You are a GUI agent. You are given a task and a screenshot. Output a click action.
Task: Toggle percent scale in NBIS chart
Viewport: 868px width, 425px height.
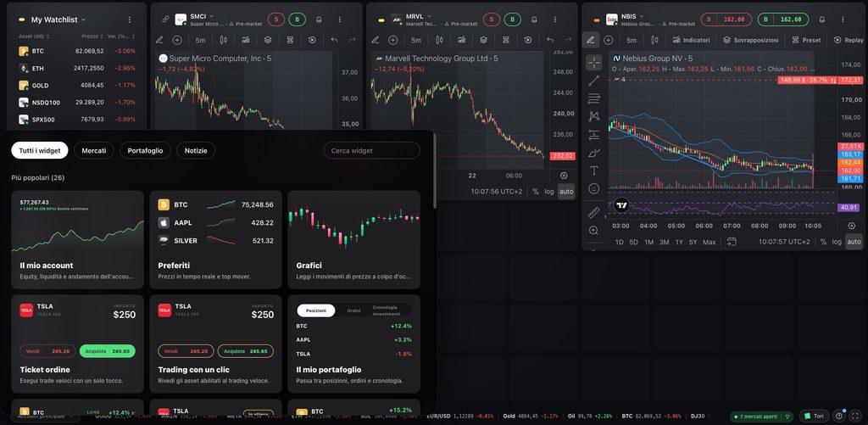pos(823,242)
